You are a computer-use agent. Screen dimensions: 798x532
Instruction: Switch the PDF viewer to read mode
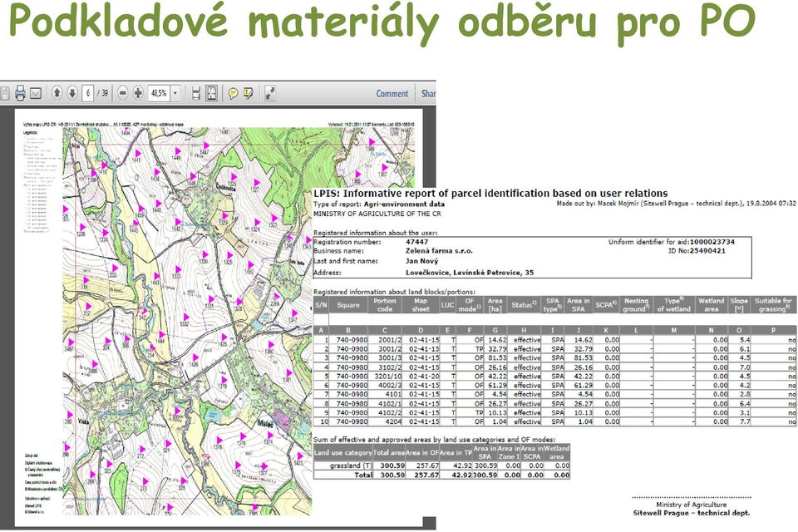[x=270, y=93]
